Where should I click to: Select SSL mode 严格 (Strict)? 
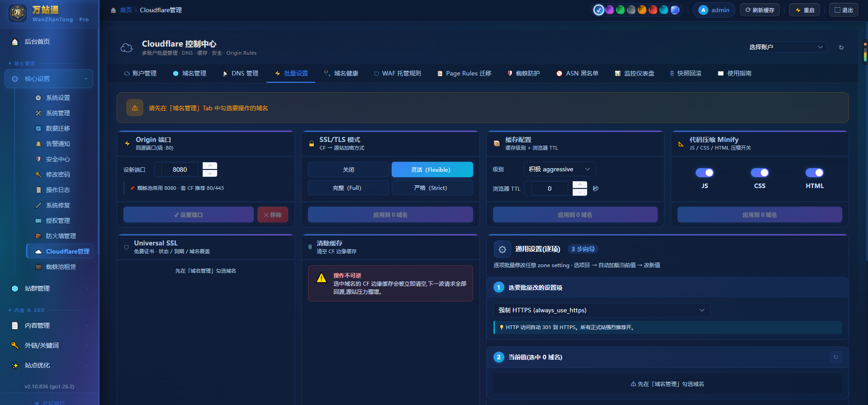[432, 188]
